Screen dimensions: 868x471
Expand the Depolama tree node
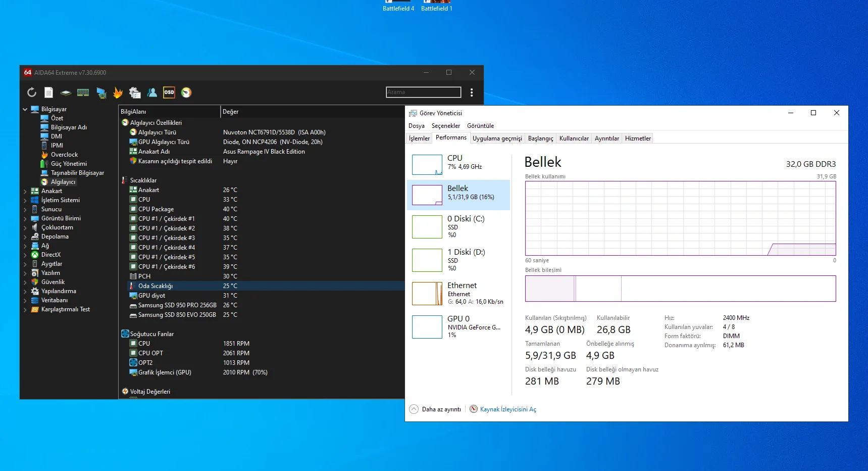tap(25, 237)
